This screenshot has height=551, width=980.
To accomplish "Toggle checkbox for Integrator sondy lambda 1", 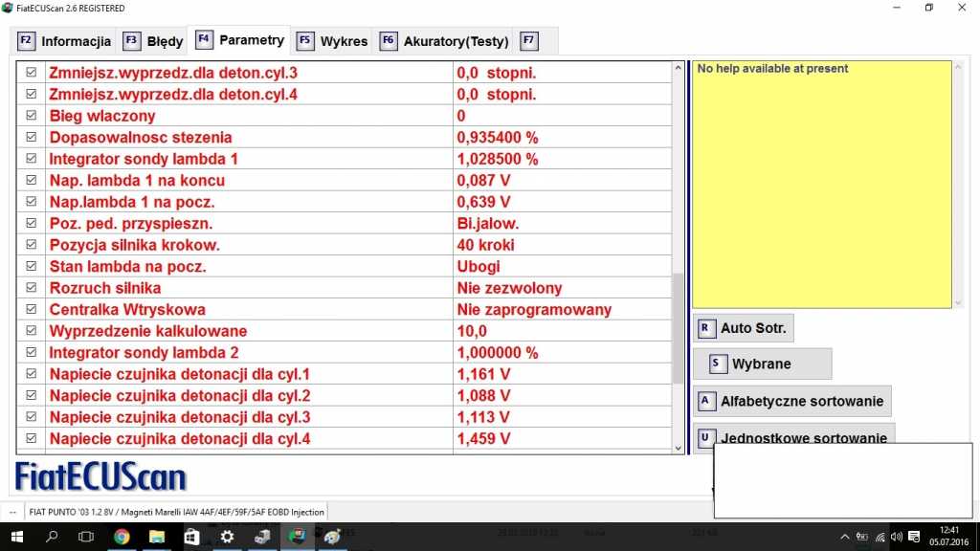I will click(31, 159).
